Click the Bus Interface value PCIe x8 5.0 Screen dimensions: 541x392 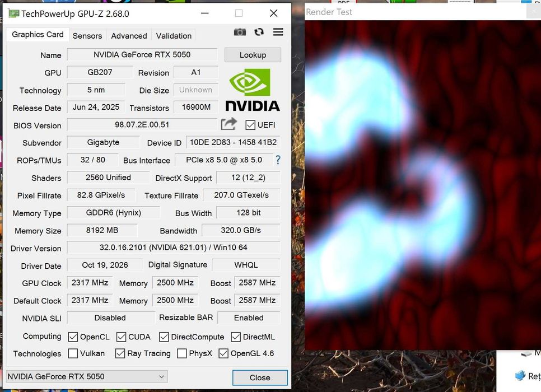224,160
